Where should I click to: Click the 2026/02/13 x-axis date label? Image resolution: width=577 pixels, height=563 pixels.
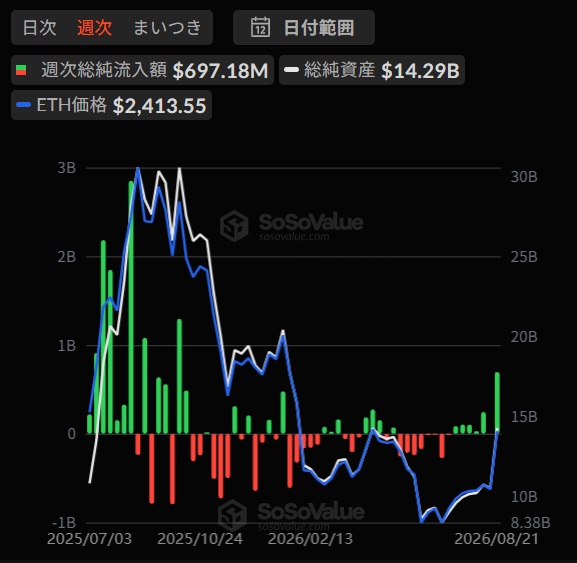pos(310,539)
